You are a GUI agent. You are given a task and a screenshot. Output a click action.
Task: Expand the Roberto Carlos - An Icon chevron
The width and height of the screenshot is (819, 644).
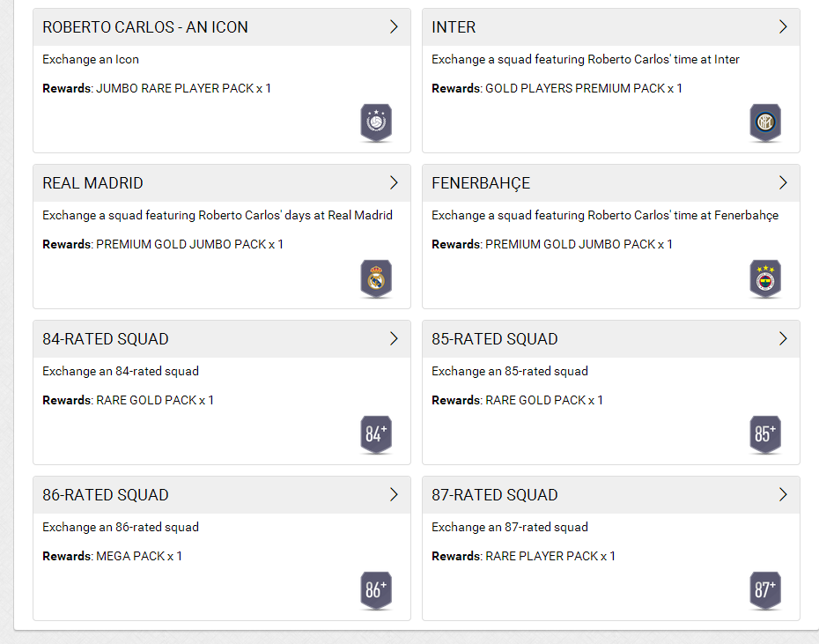tap(394, 27)
